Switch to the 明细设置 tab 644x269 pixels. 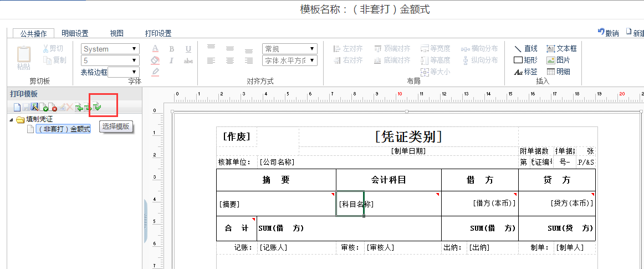pyautogui.click(x=75, y=33)
